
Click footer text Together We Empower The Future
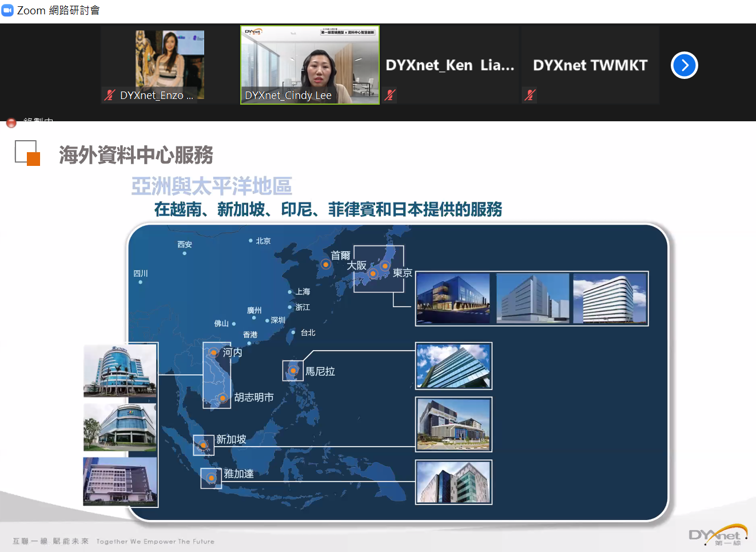click(156, 541)
